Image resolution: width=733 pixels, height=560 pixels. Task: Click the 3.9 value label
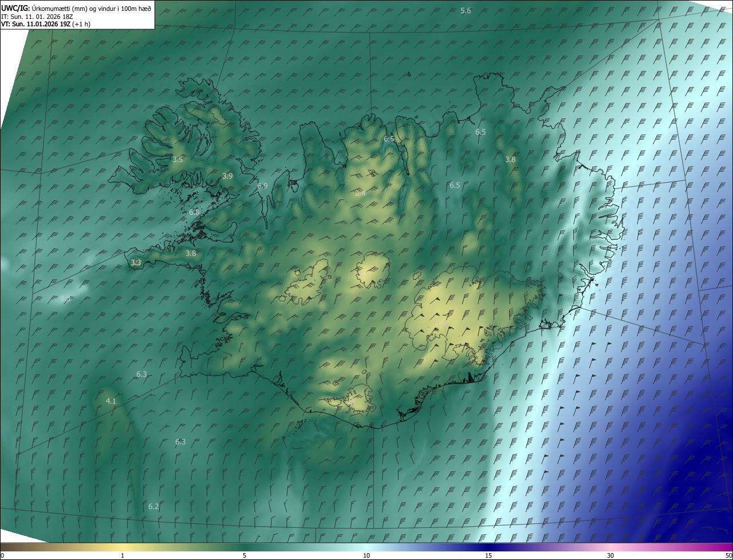pyautogui.click(x=227, y=176)
